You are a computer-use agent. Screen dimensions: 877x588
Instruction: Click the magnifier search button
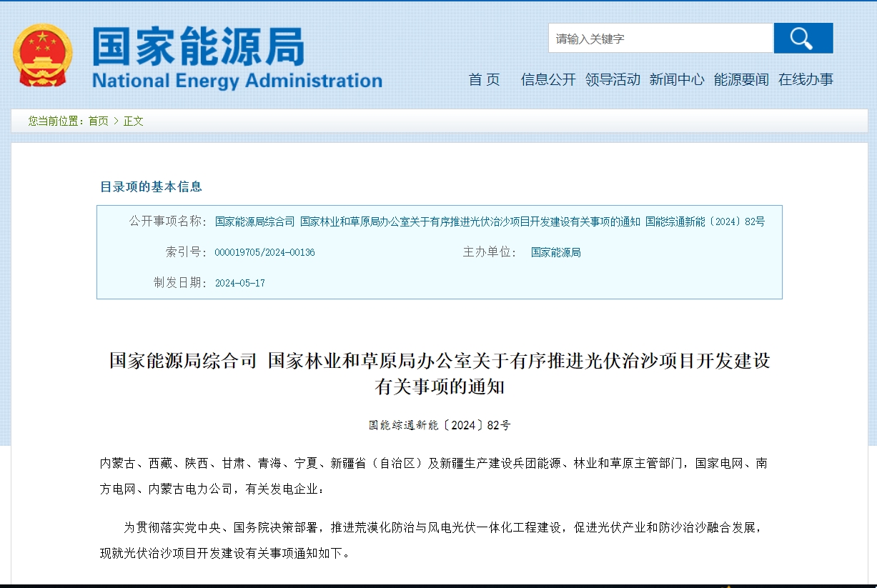tap(803, 38)
